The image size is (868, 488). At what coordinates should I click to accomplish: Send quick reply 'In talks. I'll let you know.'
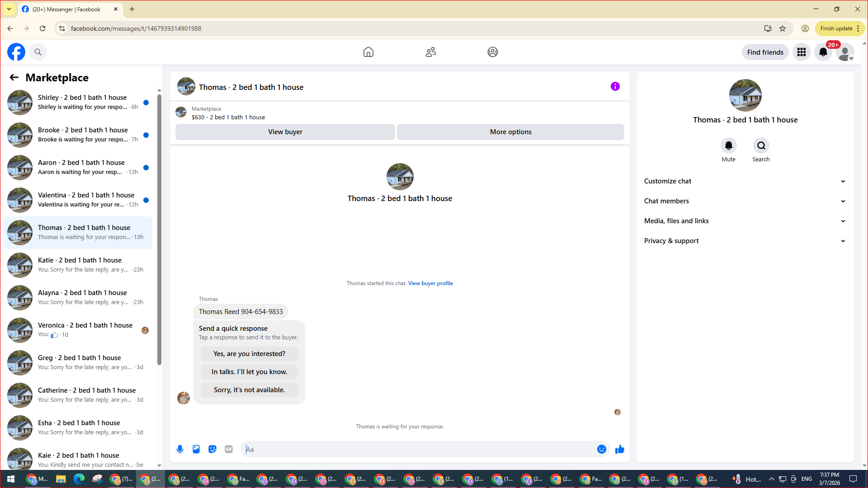tap(250, 372)
